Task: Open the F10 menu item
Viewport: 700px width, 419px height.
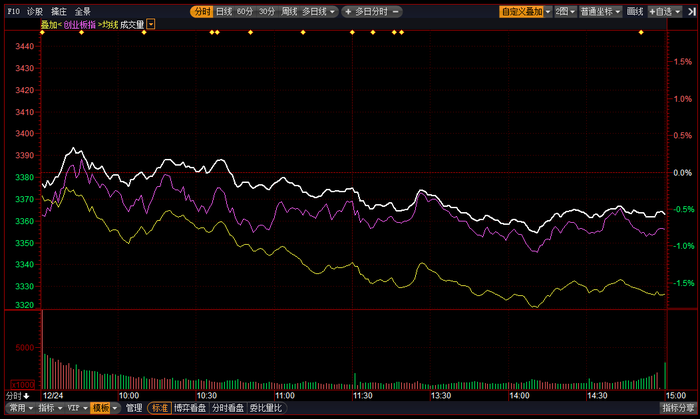Action: 13,12
